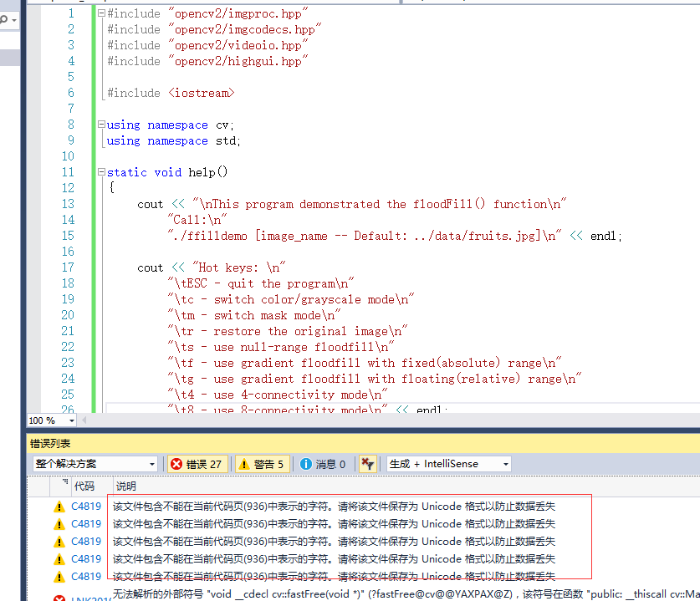Open the fourth C4819 warning code link
700x601 pixels.
point(86,559)
